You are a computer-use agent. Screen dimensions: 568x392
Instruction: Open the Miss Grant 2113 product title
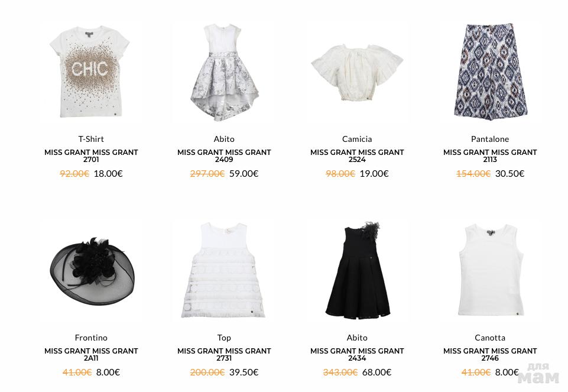pyautogui.click(x=490, y=155)
